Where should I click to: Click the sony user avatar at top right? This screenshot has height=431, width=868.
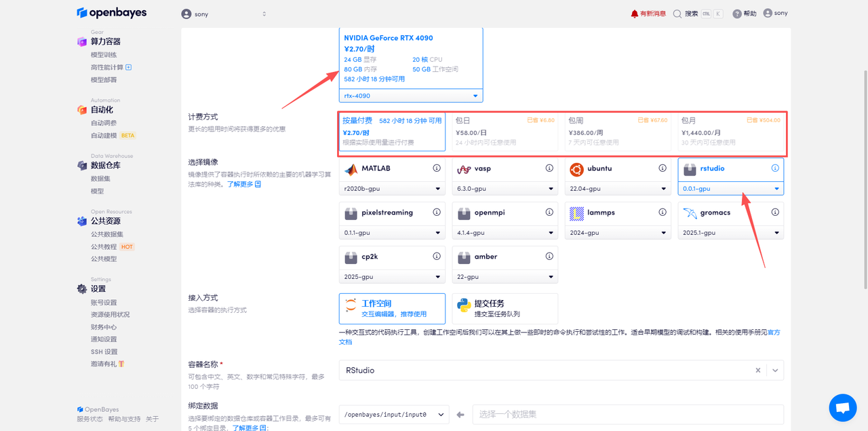[x=768, y=13]
